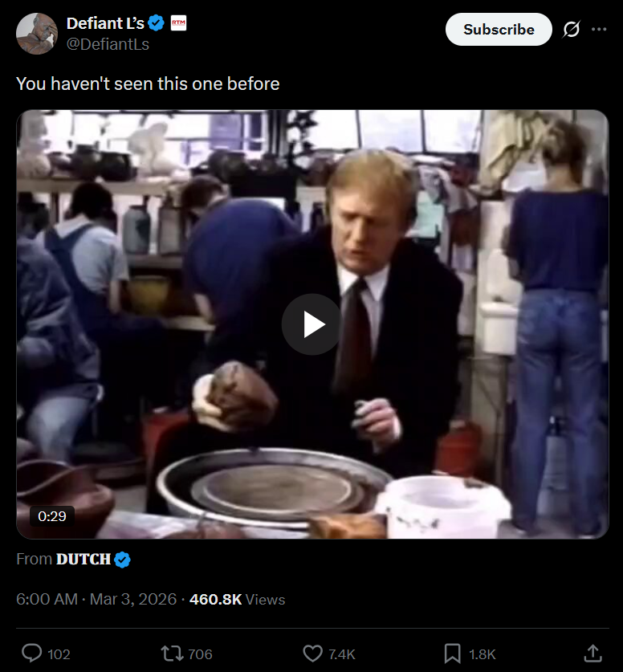Toggle the bookmark icon

tap(453, 654)
